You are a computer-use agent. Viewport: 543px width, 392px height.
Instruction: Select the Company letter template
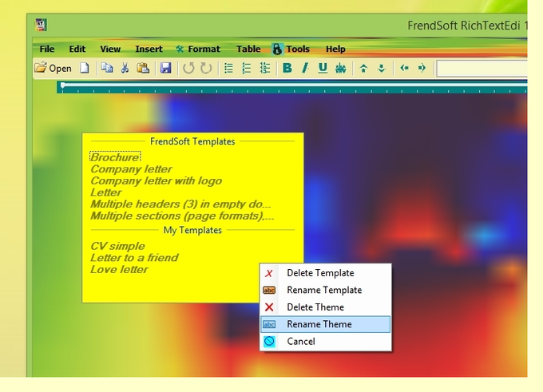coord(131,169)
